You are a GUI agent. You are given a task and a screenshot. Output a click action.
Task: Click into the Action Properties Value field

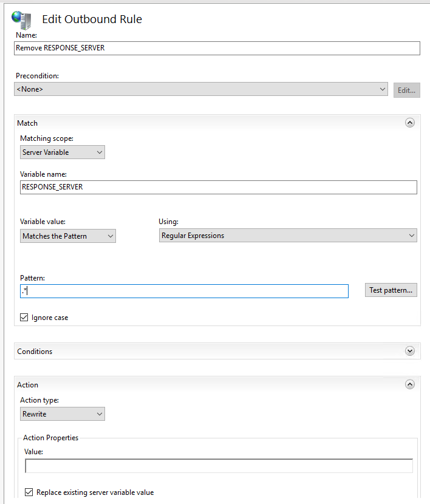(219, 466)
